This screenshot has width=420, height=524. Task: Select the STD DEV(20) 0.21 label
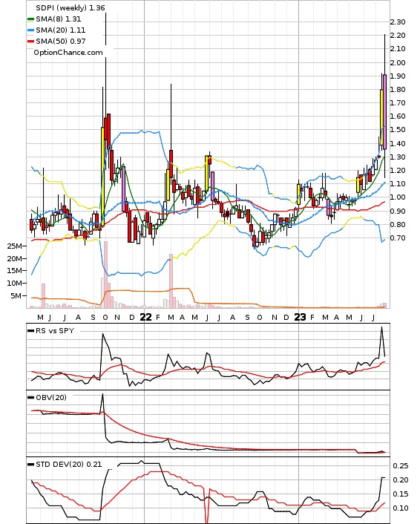[x=69, y=464]
